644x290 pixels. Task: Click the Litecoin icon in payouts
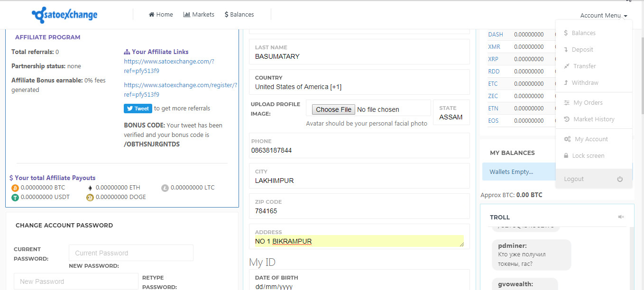pos(165,188)
